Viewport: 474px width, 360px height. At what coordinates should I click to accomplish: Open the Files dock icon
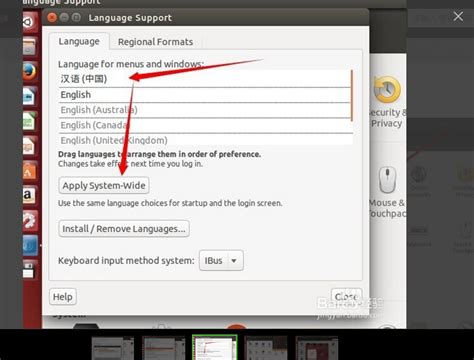[x=29, y=46]
